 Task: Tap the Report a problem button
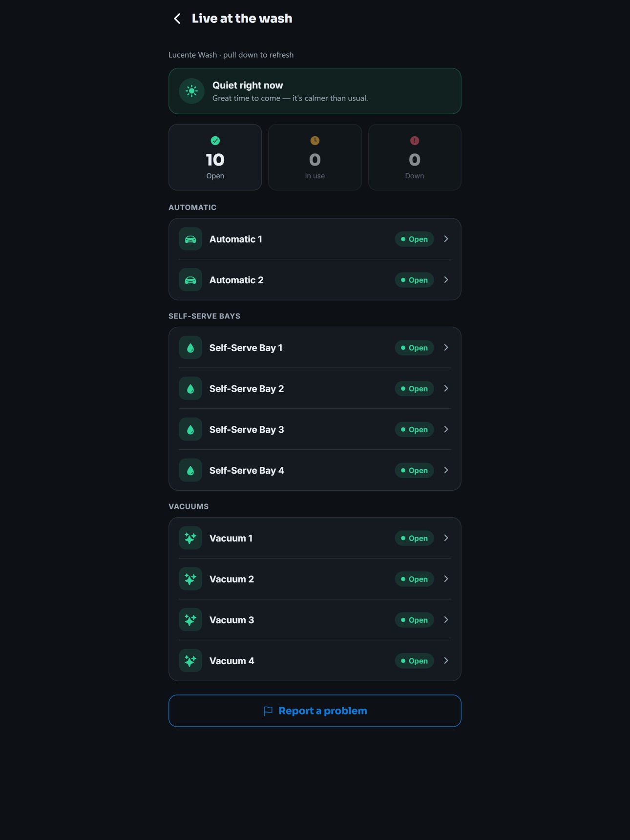tap(315, 711)
